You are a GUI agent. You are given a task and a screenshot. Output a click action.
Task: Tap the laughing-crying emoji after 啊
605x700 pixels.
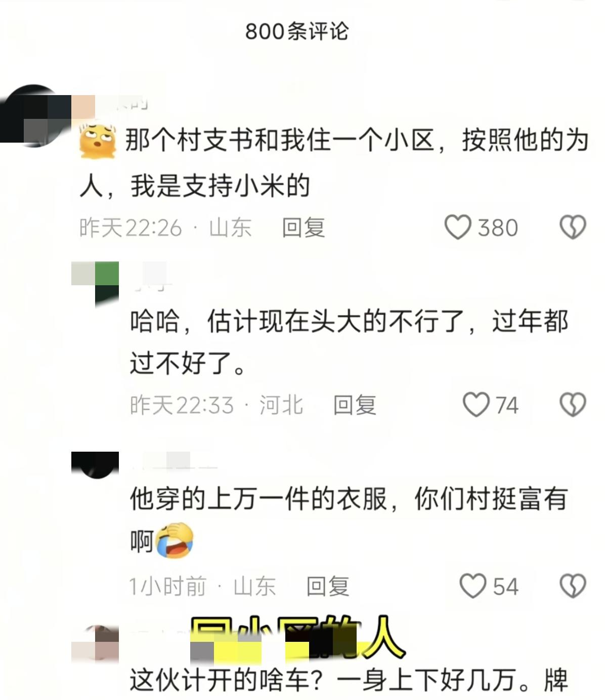coord(175,541)
